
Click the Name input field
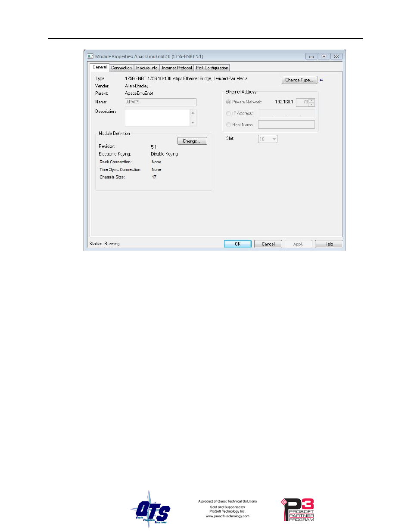[x=161, y=102]
